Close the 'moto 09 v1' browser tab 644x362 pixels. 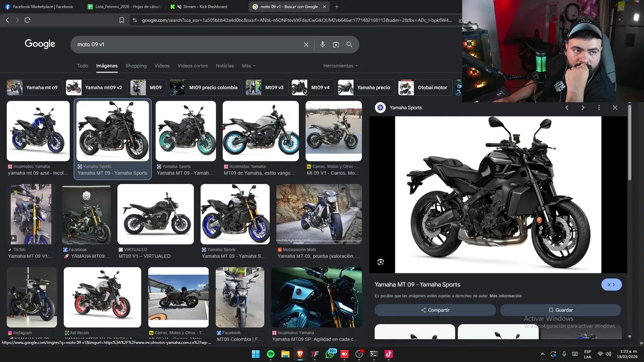(x=325, y=7)
